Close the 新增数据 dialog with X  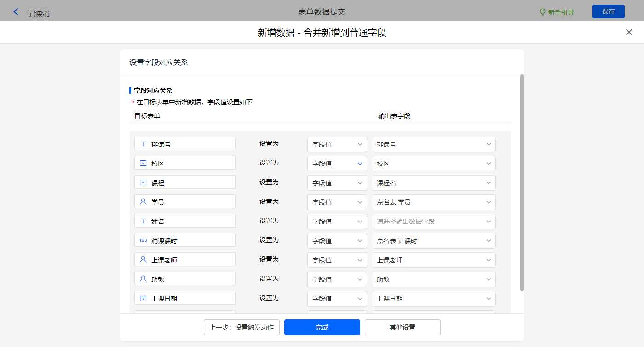[629, 32]
